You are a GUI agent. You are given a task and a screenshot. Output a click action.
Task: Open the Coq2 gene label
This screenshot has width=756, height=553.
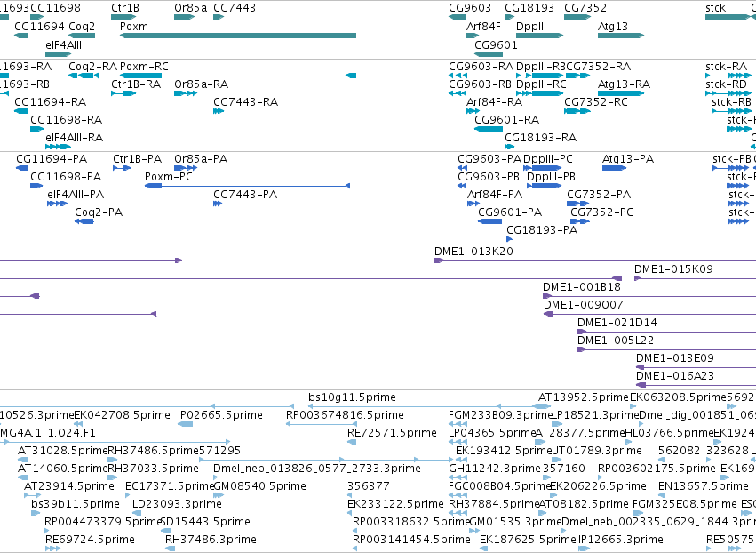(82, 27)
